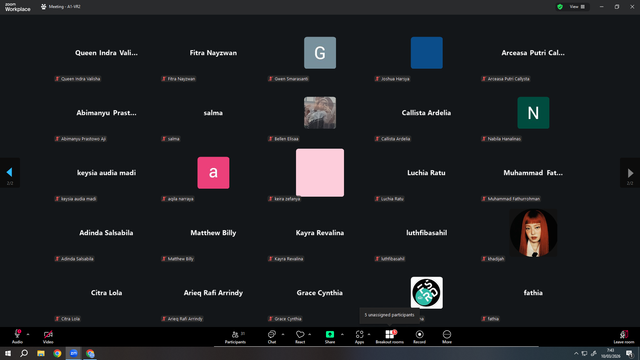The height and width of the screenshot is (360, 640).
Task: Select khadijah's red-haired profile picture
Action: click(533, 233)
